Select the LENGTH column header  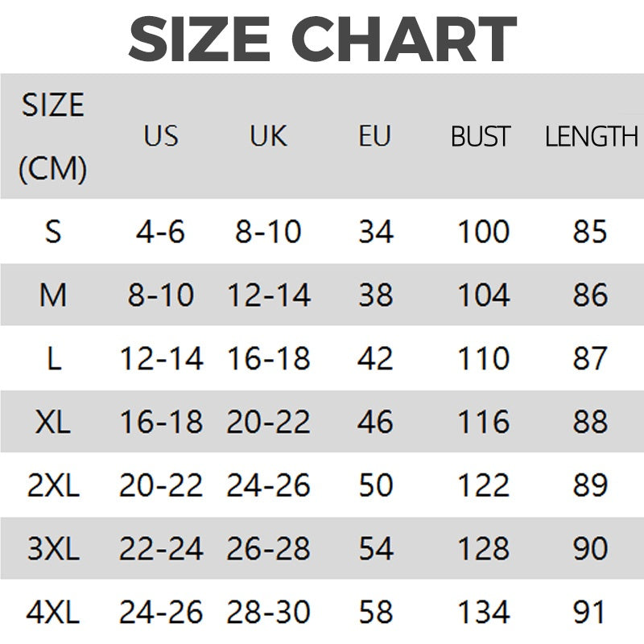pos(592,136)
